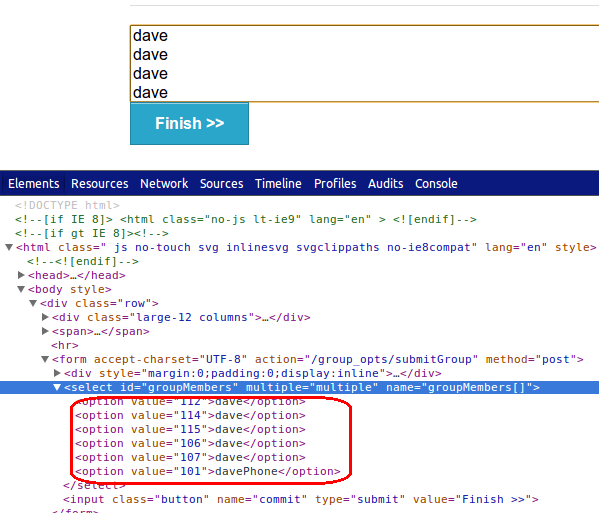Click the html lang="en" attribute in the html class line
The height and width of the screenshot is (513, 599).
pyautogui.click(x=516, y=248)
